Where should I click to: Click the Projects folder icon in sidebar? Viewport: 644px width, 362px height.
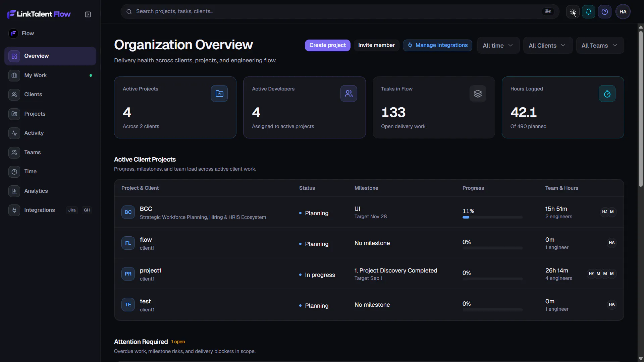pos(14,114)
